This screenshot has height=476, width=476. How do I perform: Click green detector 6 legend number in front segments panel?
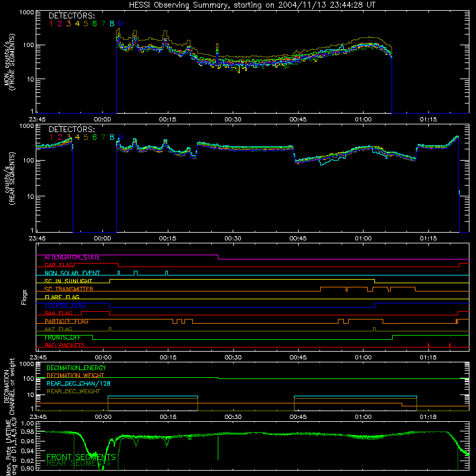pyautogui.click(x=95, y=24)
